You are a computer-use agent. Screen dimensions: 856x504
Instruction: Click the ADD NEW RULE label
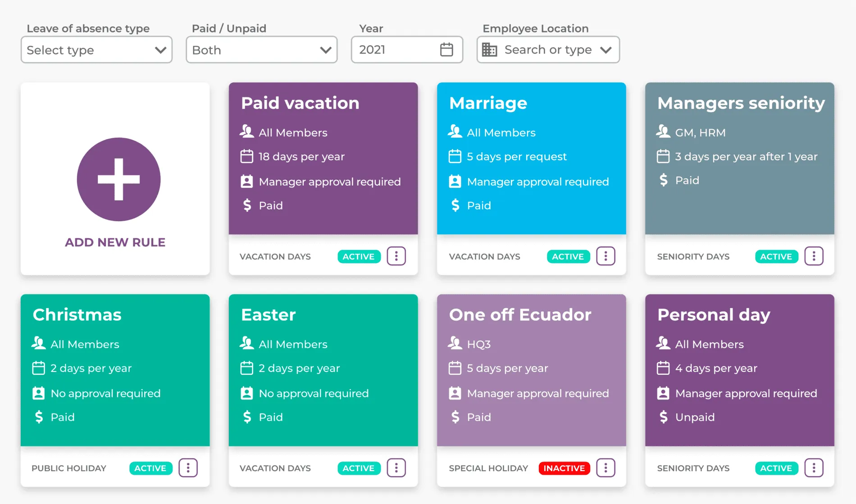[x=115, y=242]
